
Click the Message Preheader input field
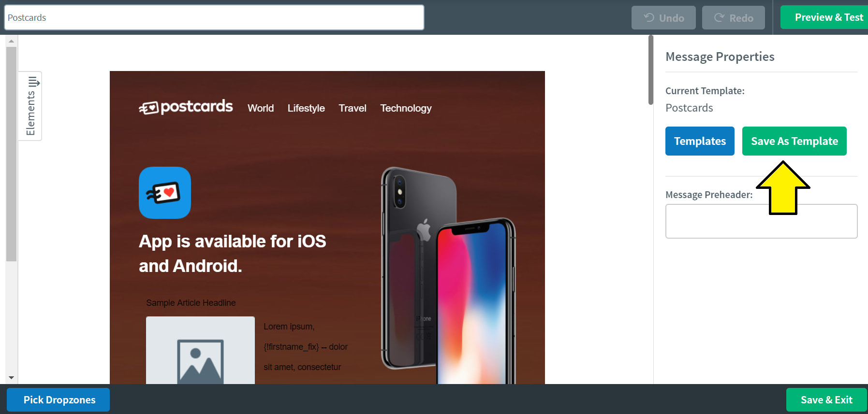(761, 221)
